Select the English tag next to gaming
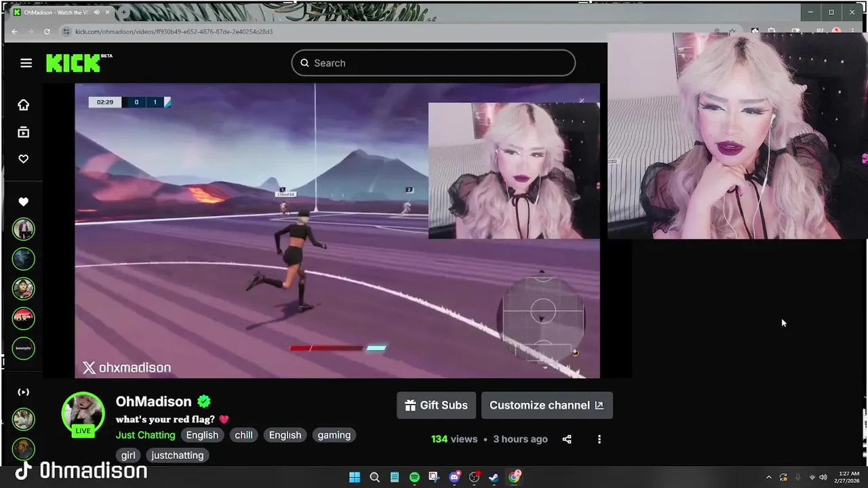868x488 pixels. [285, 435]
